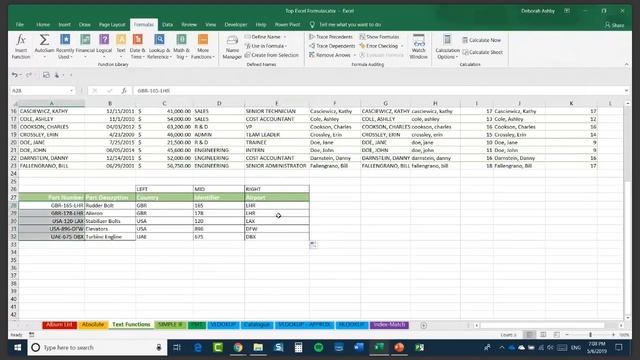The height and width of the screenshot is (360, 640).
Task: Open Date & Time functions library
Action: tap(138, 46)
